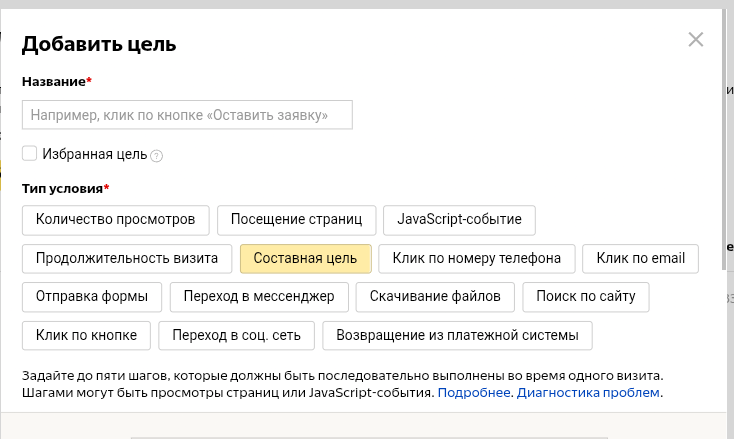Select Клик по email condition type
The height and width of the screenshot is (439, 734).
tap(640, 258)
